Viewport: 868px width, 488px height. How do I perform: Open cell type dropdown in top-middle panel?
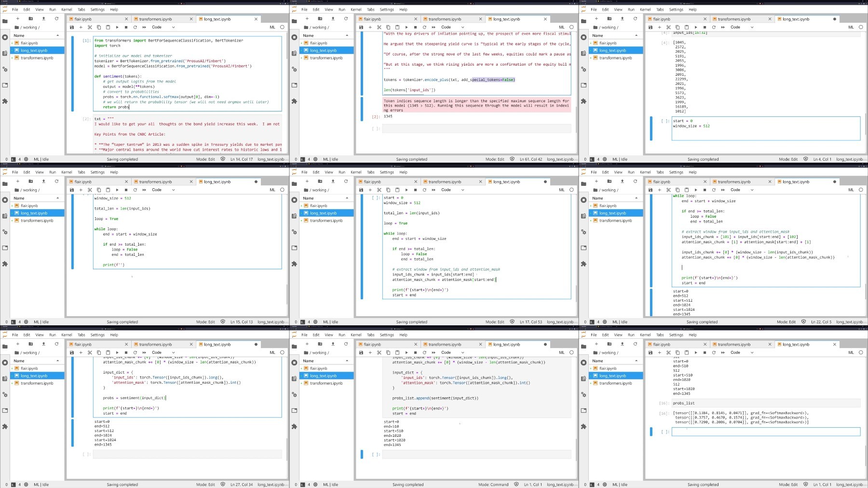[x=452, y=27]
